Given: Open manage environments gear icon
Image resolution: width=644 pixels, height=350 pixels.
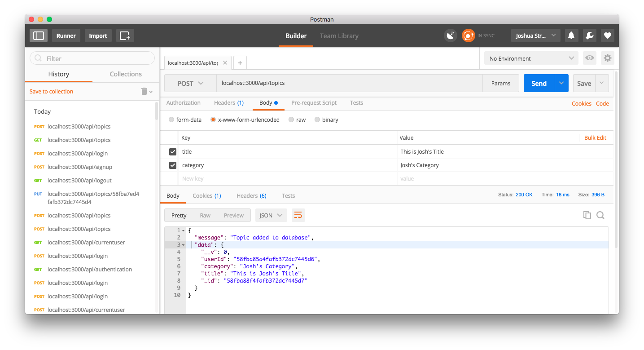Looking at the screenshot, I should (608, 58).
